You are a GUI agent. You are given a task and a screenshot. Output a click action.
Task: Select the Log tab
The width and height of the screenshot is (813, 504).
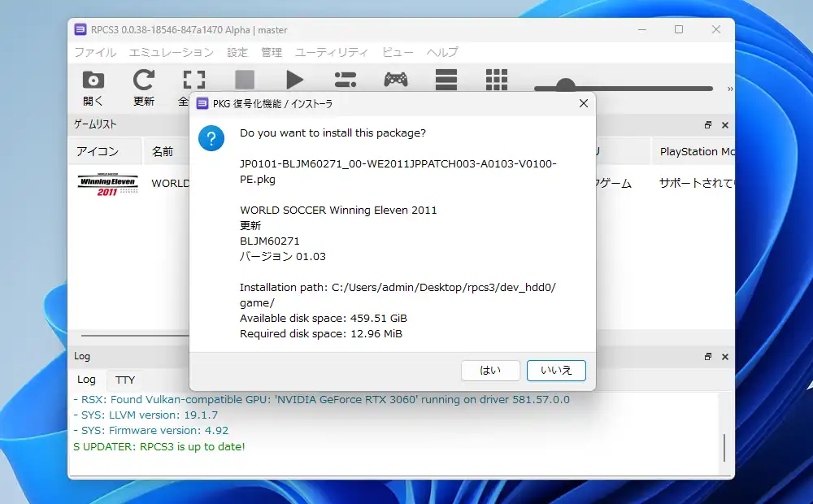point(86,380)
